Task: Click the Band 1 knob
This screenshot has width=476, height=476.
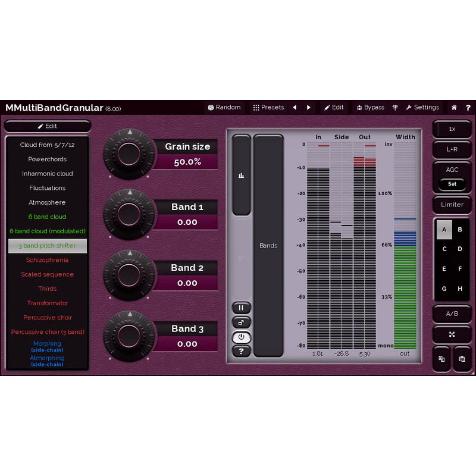Action: [129, 214]
